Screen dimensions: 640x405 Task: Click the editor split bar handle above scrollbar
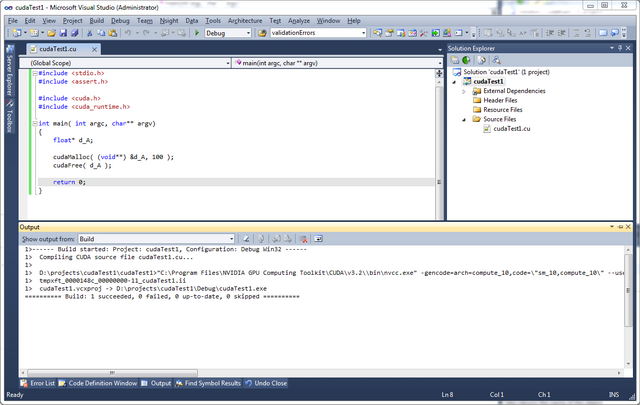[439, 73]
